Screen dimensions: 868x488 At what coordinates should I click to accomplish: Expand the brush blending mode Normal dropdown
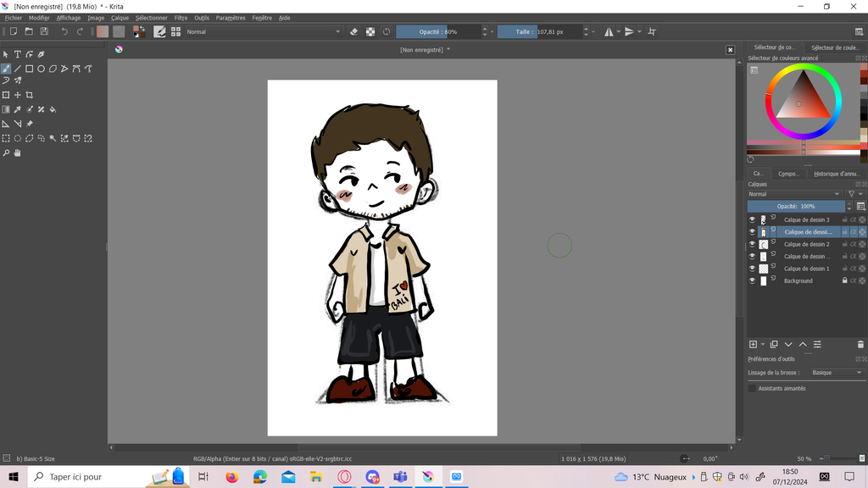click(x=263, y=32)
